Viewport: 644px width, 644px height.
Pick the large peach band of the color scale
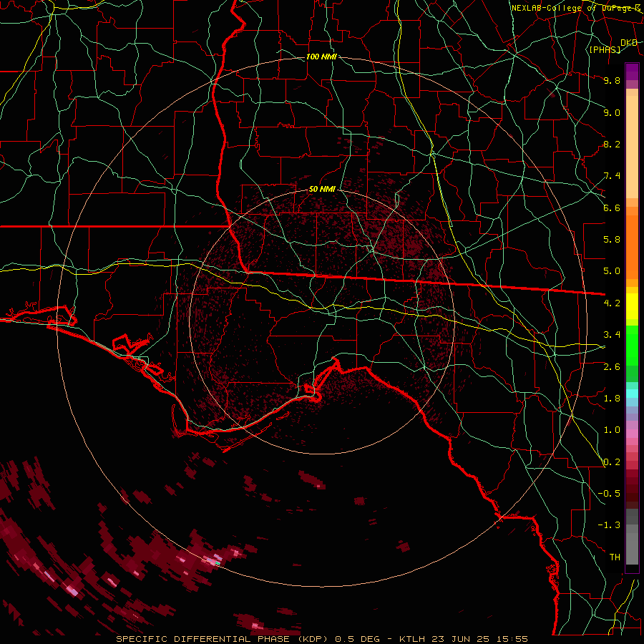click(x=632, y=147)
